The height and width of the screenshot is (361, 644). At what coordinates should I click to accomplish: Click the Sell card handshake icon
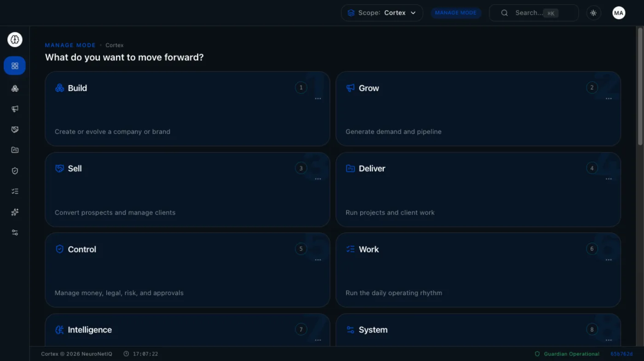[59, 169]
